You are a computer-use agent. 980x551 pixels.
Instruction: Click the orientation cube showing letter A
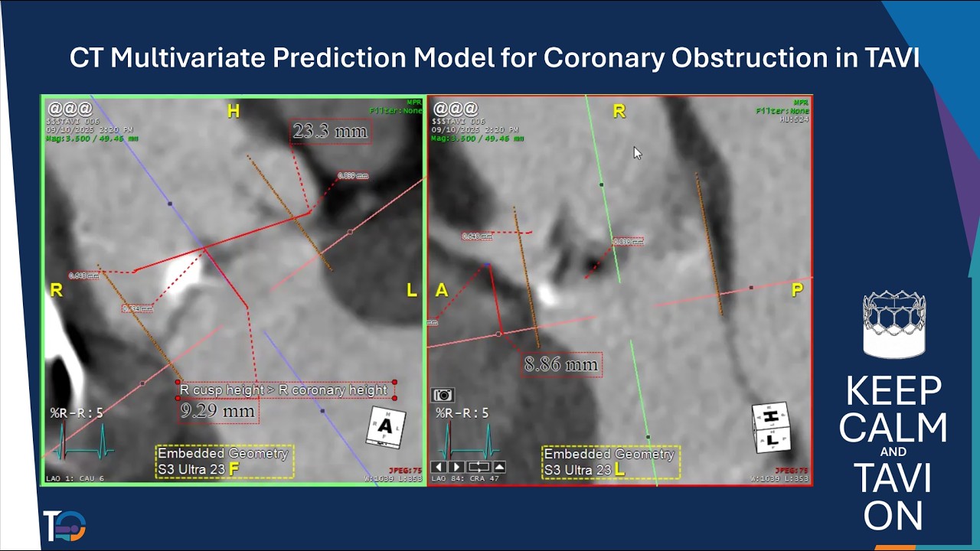[385, 426]
